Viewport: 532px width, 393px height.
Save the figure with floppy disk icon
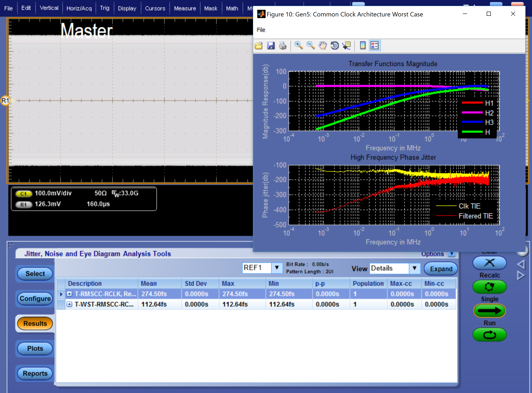271,46
